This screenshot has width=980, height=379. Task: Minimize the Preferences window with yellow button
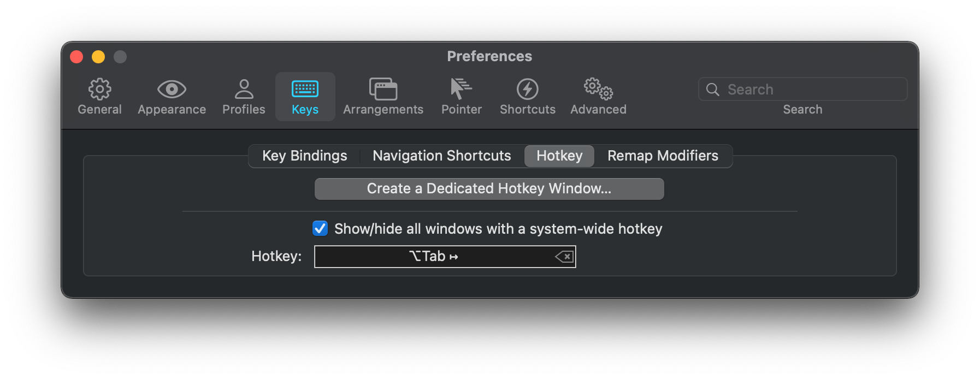[98, 57]
